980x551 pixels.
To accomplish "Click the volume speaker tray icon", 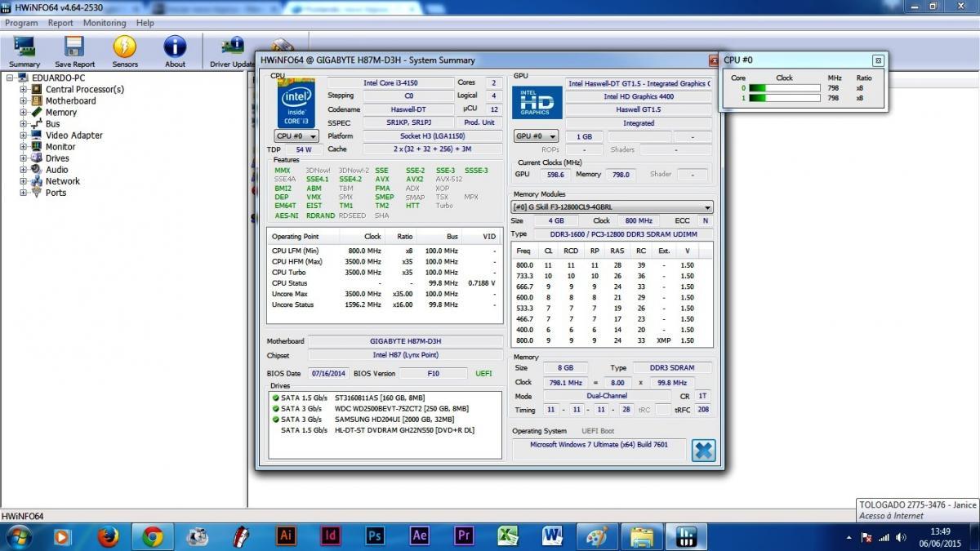I will coord(901,537).
